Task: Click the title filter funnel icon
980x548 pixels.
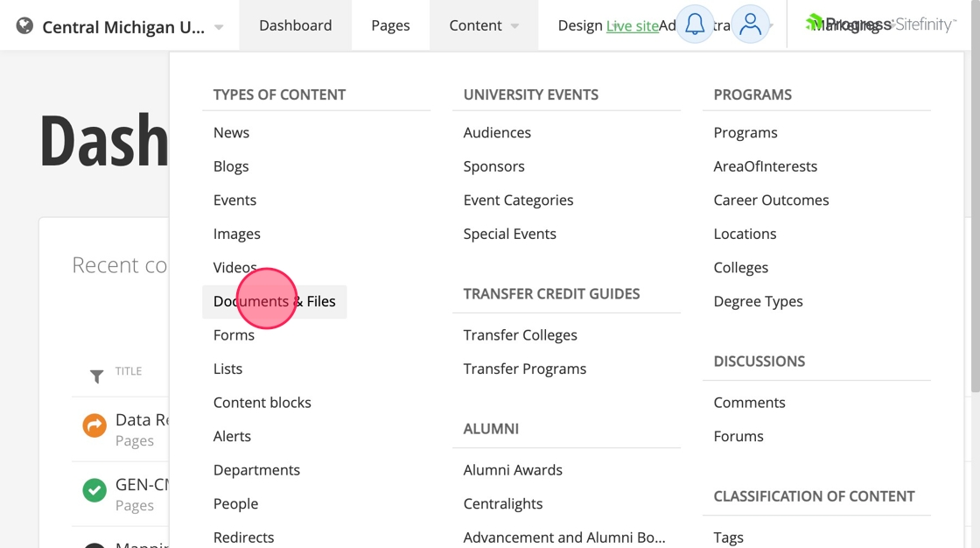Action: 97,376
